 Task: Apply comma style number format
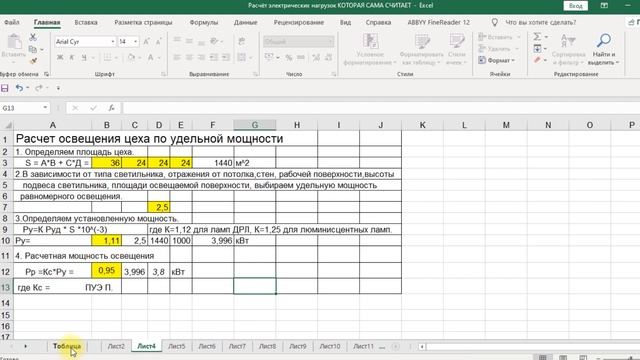point(301,58)
